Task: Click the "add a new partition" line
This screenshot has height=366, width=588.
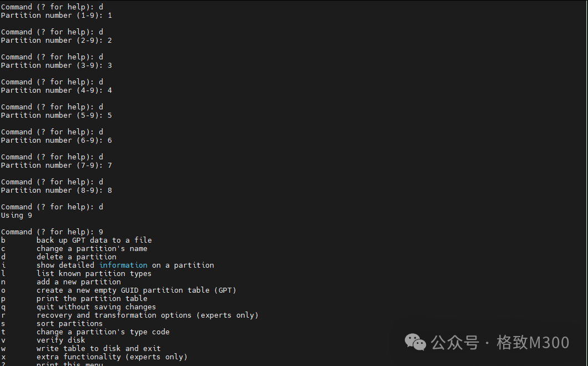Action: pyautogui.click(x=78, y=282)
